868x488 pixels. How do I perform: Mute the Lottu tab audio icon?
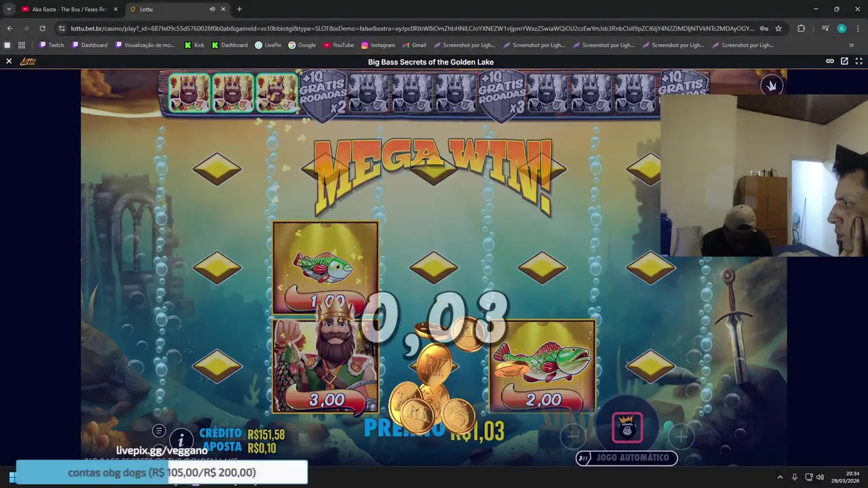212,9
